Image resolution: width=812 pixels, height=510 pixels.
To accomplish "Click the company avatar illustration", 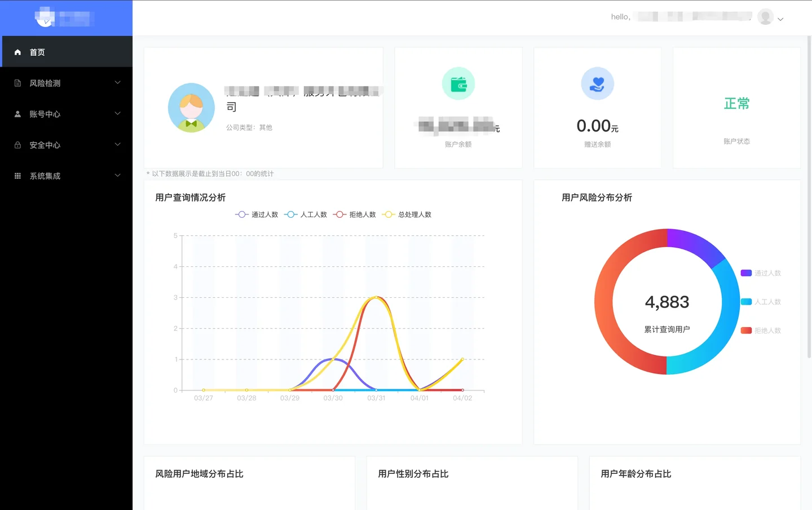I will pos(191,107).
